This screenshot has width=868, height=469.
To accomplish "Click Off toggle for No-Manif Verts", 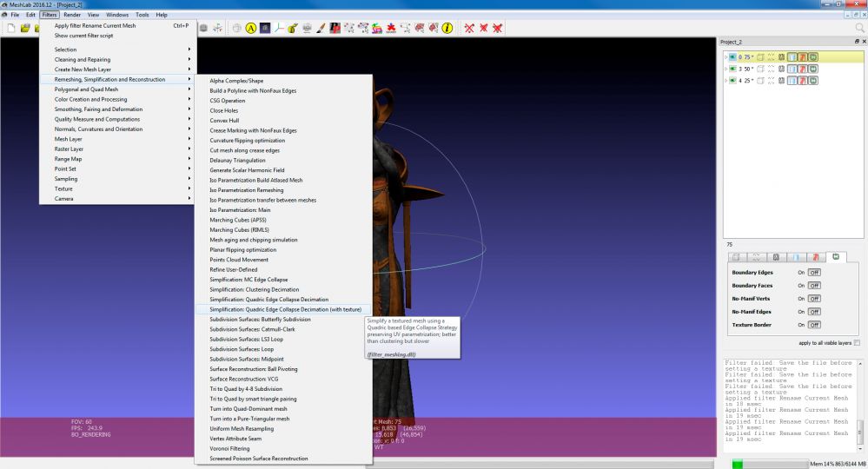I will 814,299.
